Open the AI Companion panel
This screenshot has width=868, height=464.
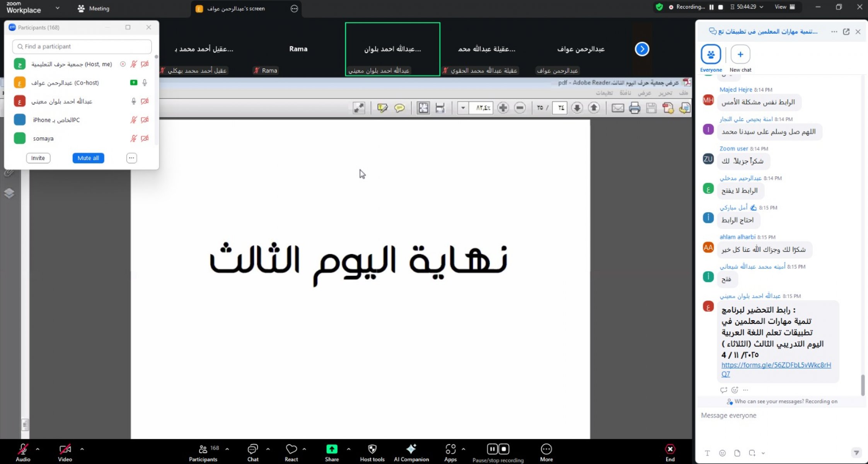[x=411, y=449]
